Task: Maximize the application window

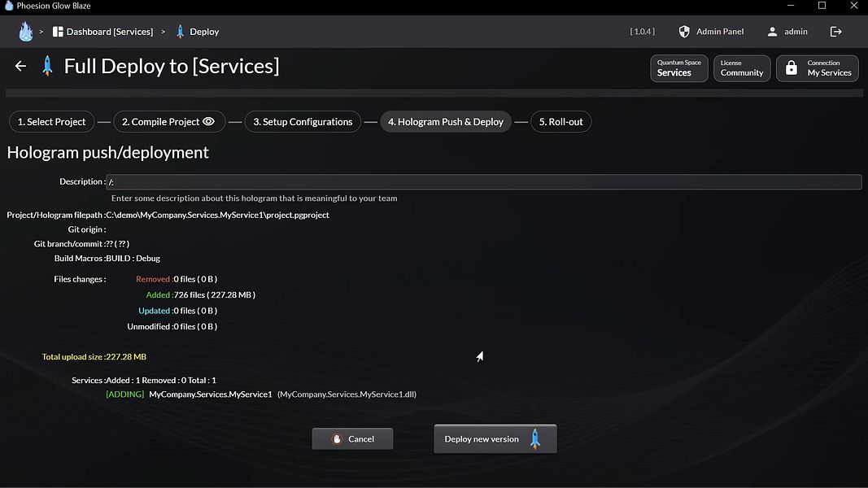Action: coord(822,6)
